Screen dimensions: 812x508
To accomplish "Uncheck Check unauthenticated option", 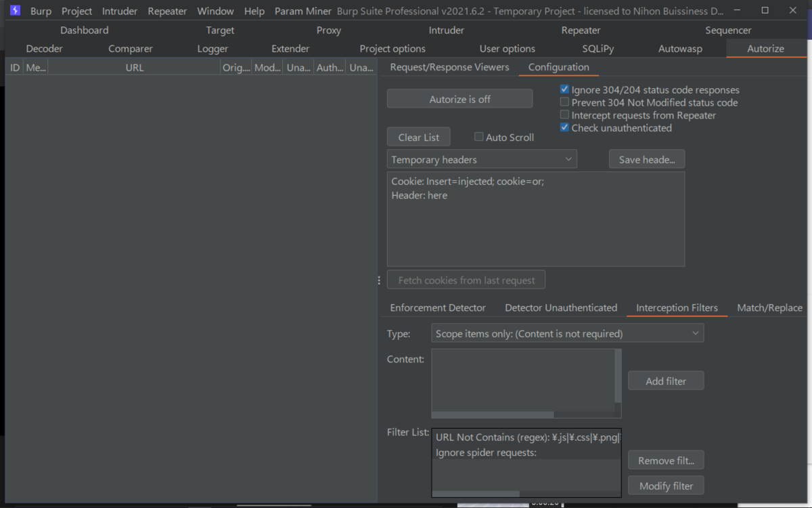I will coord(564,127).
